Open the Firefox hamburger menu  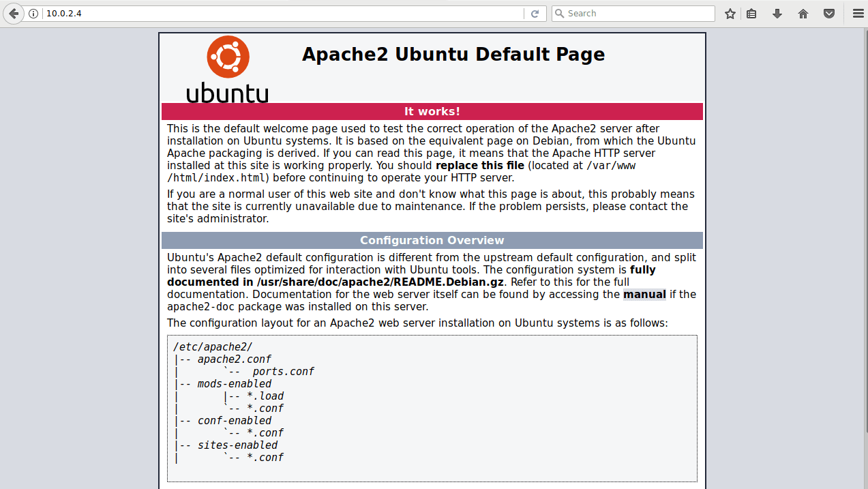point(858,14)
